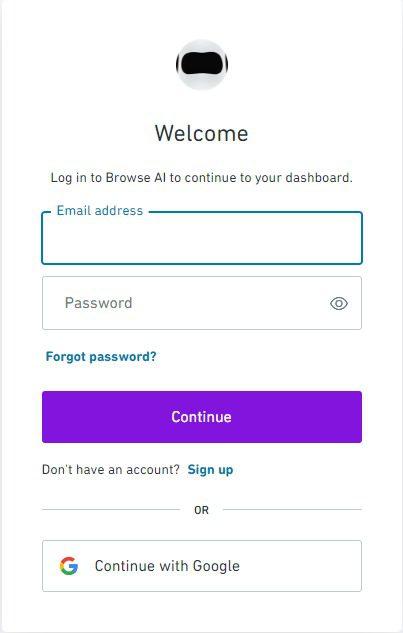Click inside the Password field
This screenshot has height=633, width=403.
point(202,303)
